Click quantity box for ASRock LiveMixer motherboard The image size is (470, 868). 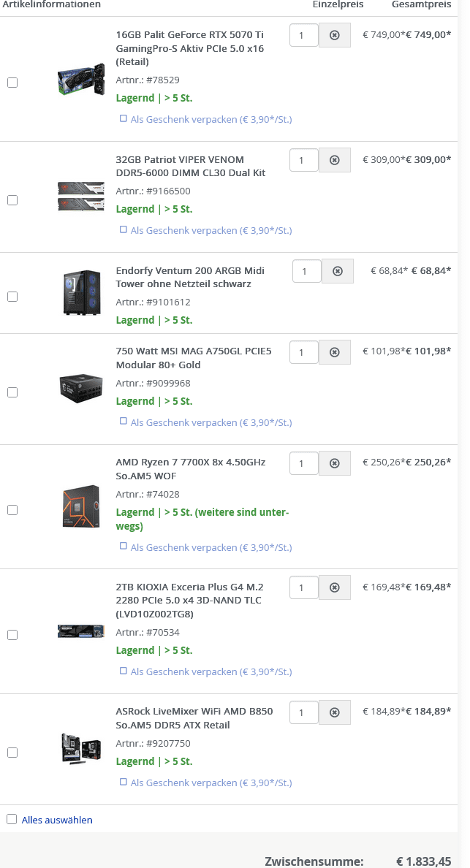click(304, 712)
